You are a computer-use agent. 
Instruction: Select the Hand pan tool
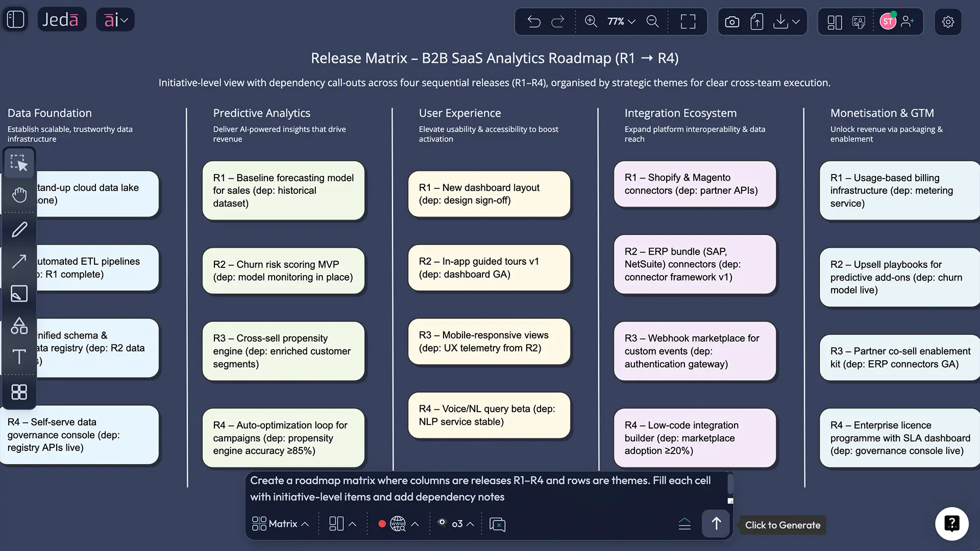tap(19, 194)
